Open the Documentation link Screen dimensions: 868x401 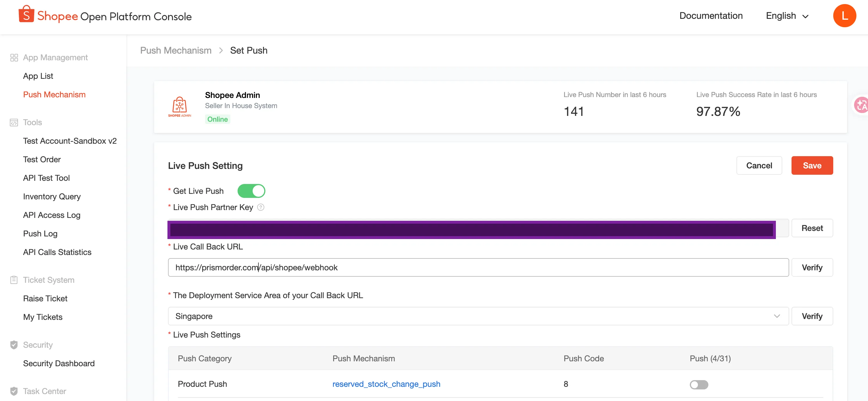click(711, 16)
